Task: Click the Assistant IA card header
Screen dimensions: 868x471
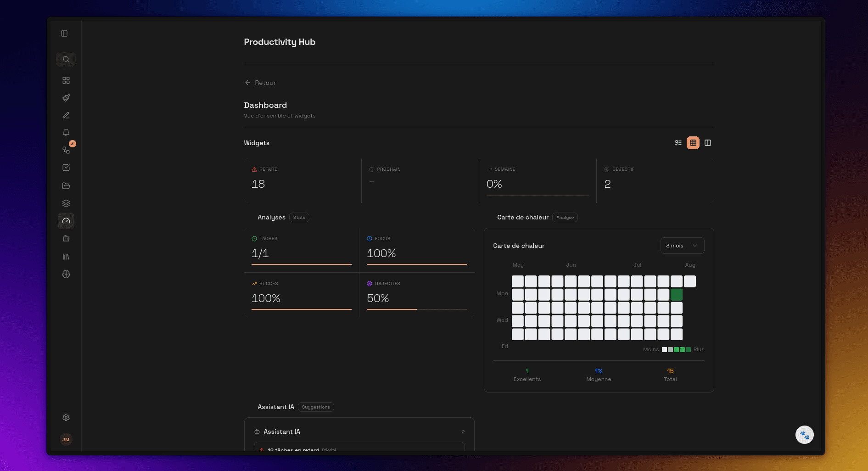Action: (x=359, y=432)
